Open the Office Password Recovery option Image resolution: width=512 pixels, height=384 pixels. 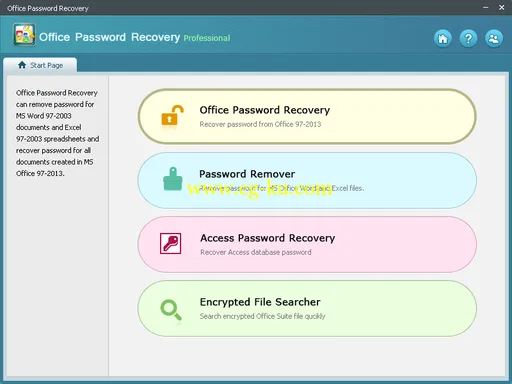pyautogui.click(x=307, y=116)
